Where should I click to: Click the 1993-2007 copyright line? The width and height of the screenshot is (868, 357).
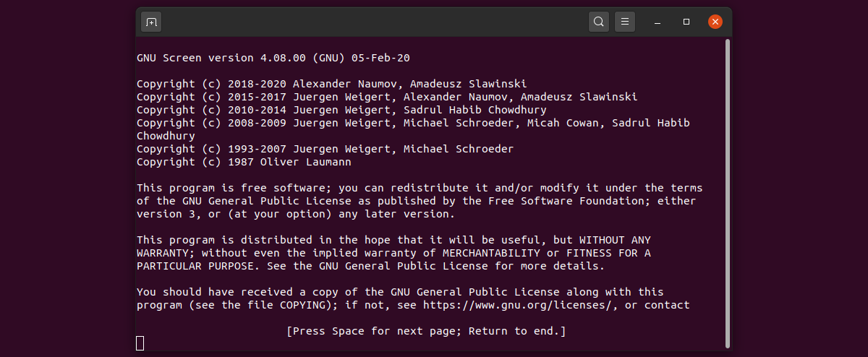click(x=325, y=149)
